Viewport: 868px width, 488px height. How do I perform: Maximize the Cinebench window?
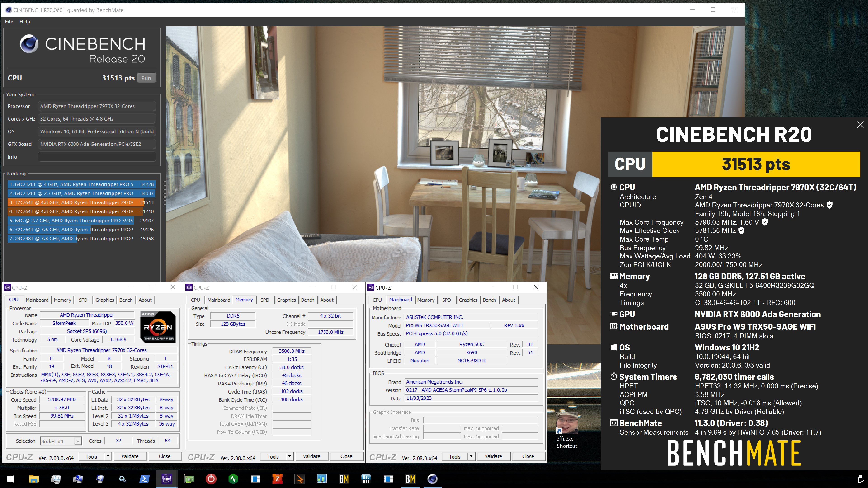pyautogui.click(x=713, y=10)
